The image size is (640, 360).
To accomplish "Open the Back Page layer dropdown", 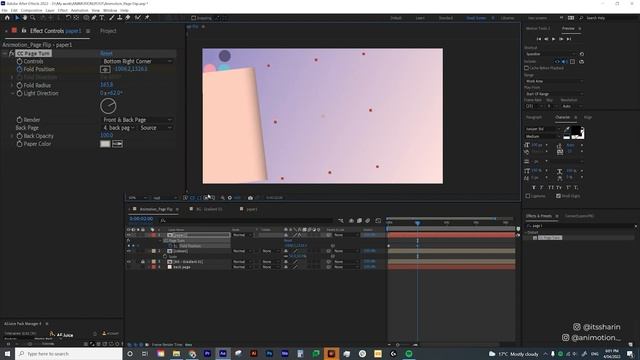I will pyautogui.click(x=119, y=128).
